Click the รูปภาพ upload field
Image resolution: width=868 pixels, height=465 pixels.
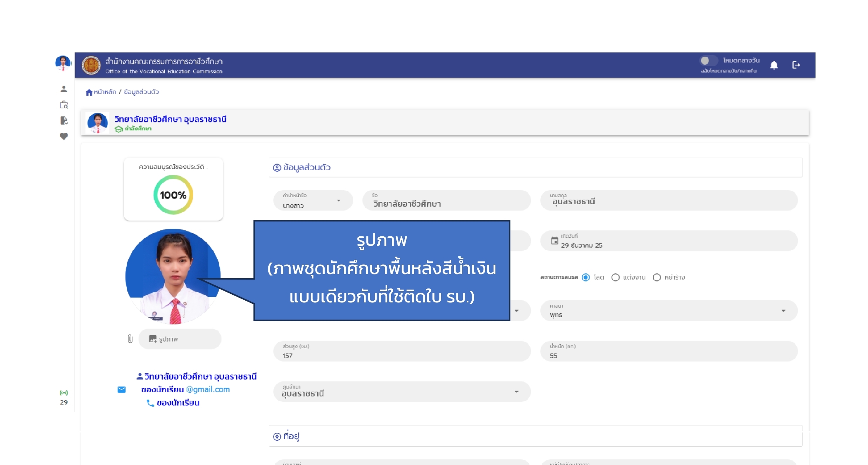click(x=180, y=339)
